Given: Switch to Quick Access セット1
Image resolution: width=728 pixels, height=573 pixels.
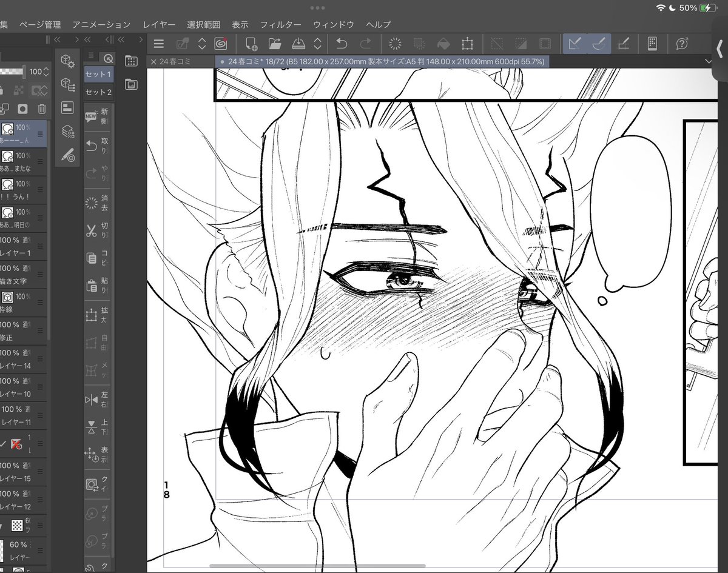Looking at the screenshot, I should pyautogui.click(x=98, y=74).
